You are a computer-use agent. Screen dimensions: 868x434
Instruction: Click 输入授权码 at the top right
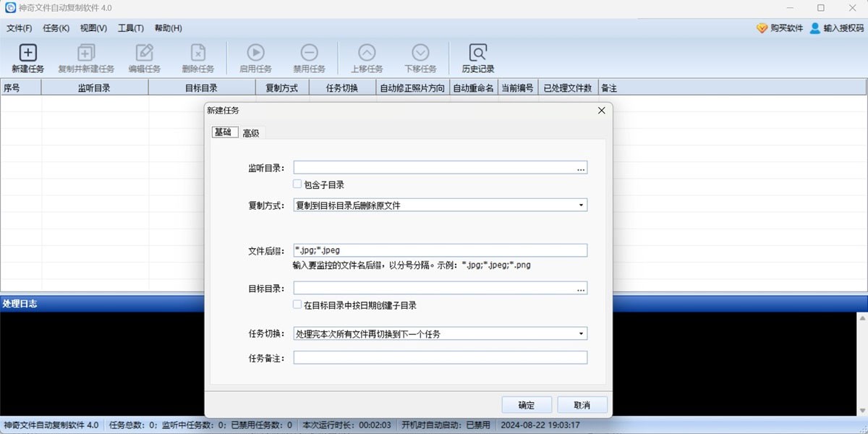tap(836, 28)
